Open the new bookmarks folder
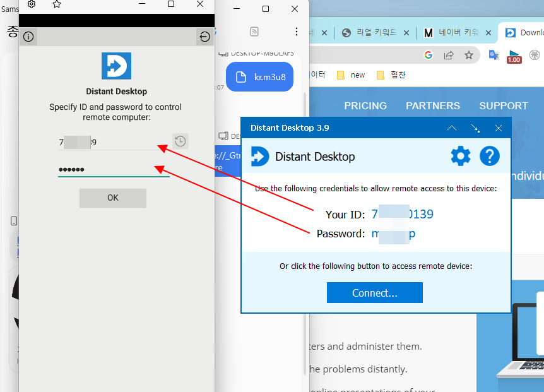Screen dimensions: 544x392 click(351, 75)
